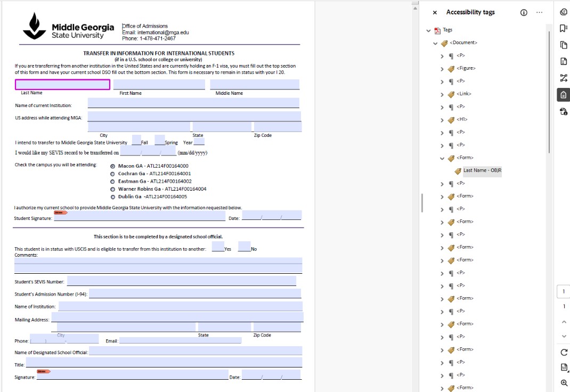Select the <Link> tag in the tree
This screenshot has width=570, height=392.
[x=463, y=94]
